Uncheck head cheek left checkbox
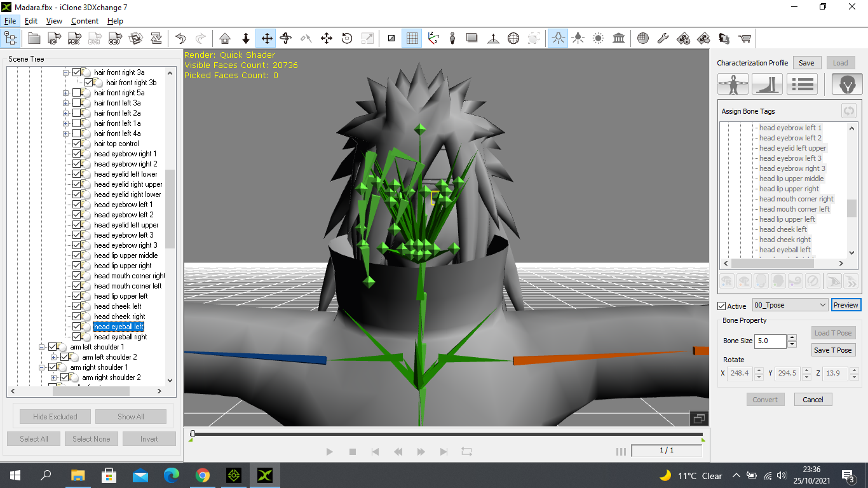 click(x=77, y=306)
